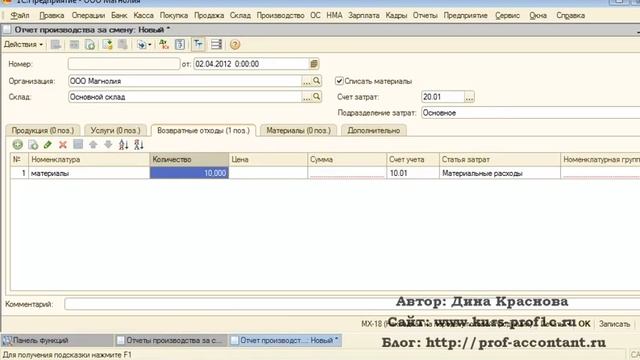Switch to Отчеты производства за с... window tab

(170, 340)
